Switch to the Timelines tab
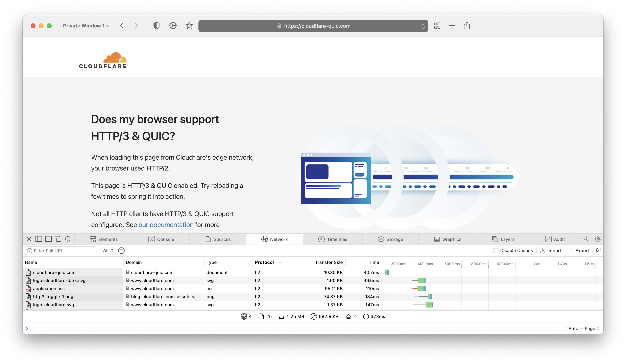The height and width of the screenshot is (364, 626). click(333, 239)
